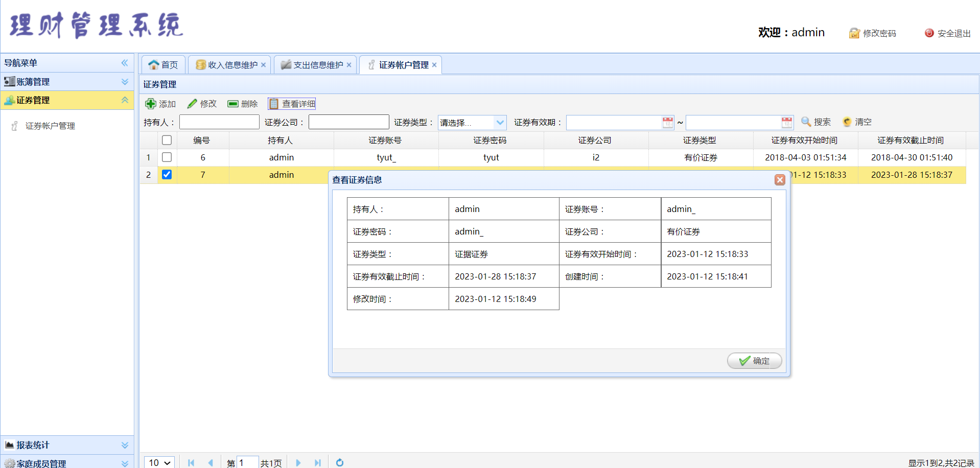Click the end validity date input field

click(x=733, y=122)
